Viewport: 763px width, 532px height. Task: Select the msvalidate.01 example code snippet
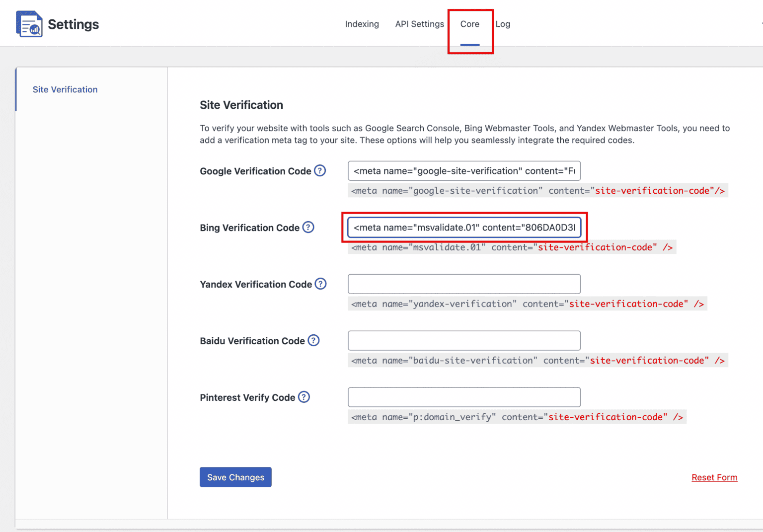tap(511, 247)
